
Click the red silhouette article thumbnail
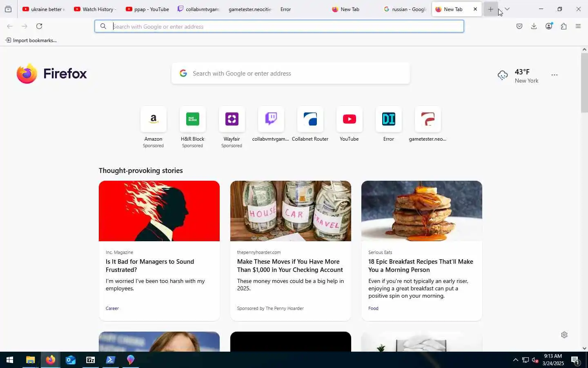pos(159,211)
